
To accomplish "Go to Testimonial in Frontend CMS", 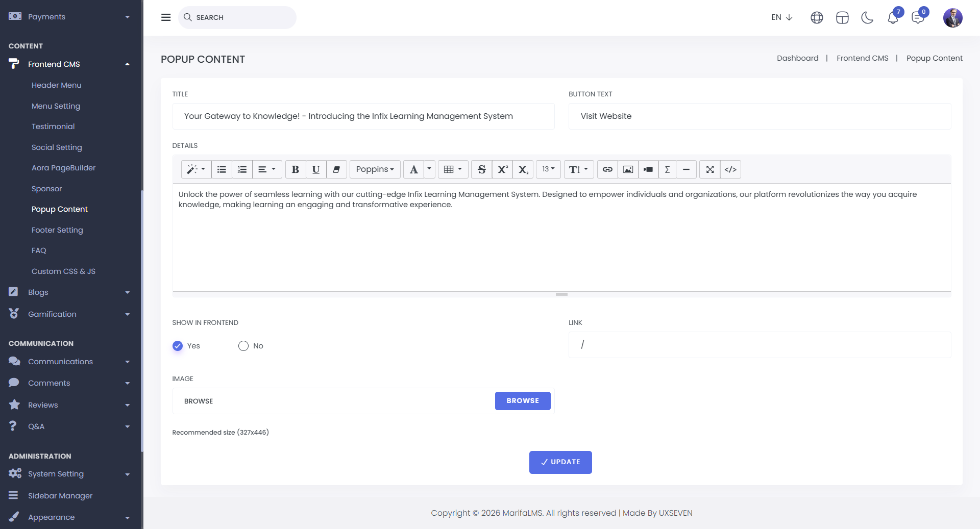I will (x=53, y=127).
